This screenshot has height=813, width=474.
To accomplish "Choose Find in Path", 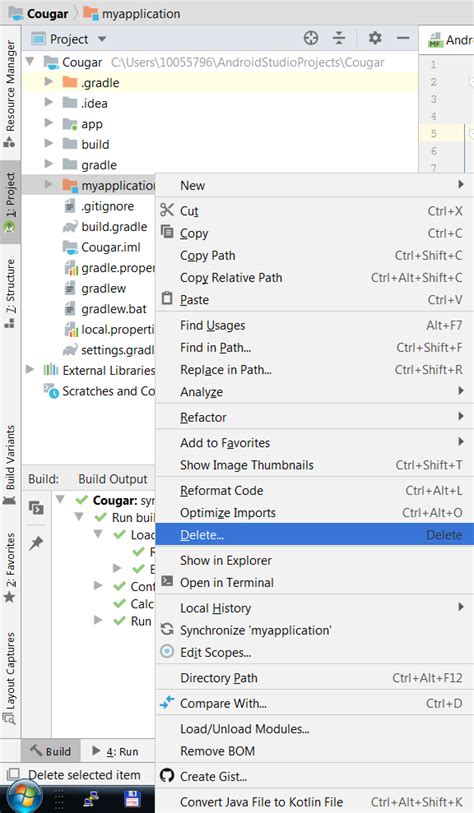I will 315,348.
